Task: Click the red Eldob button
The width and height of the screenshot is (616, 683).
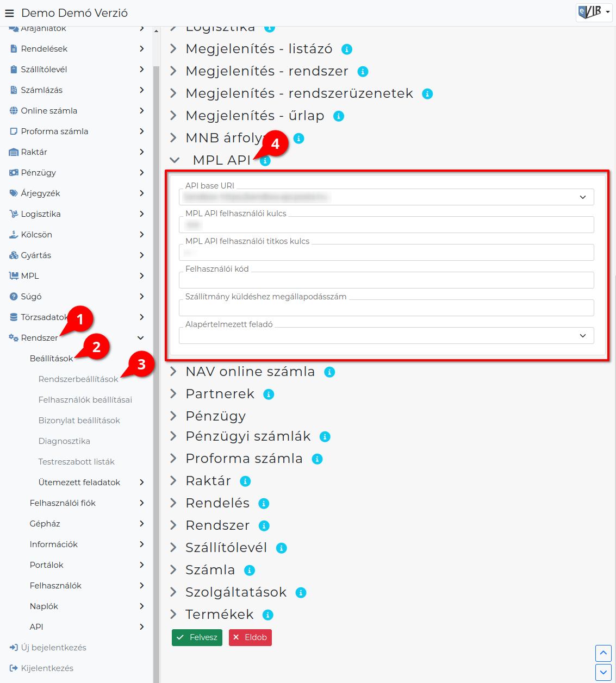Action: [250, 637]
